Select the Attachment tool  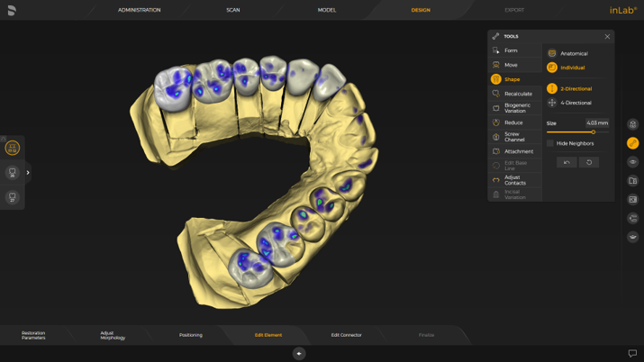[x=518, y=151]
